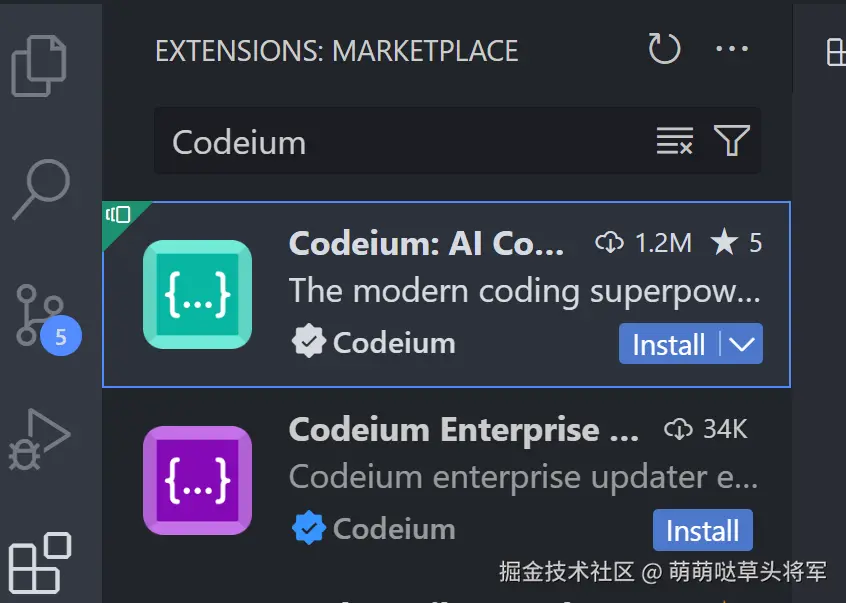Install Codeium: AI Coding extension
The height and width of the screenshot is (603, 846).
click(x=668, y=344)
